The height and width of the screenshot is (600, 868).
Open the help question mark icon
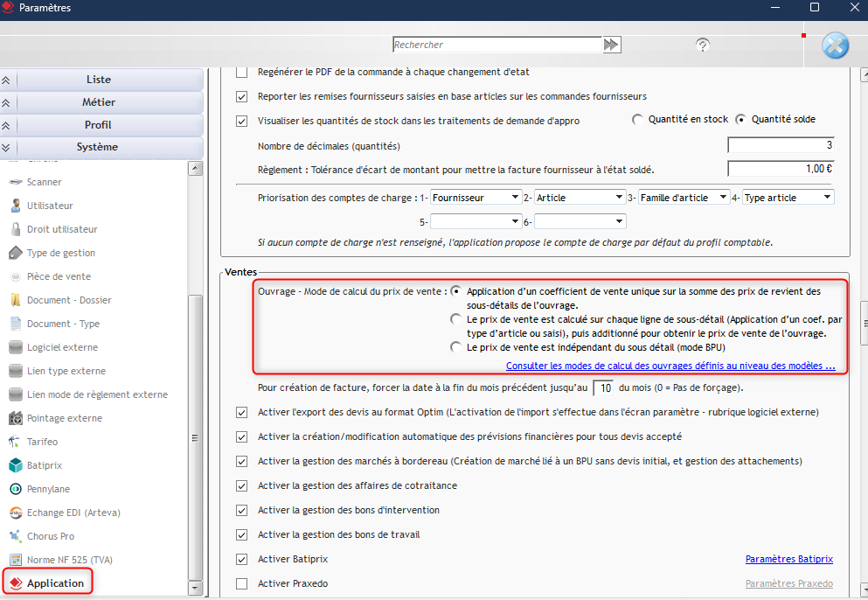point(703,45)
